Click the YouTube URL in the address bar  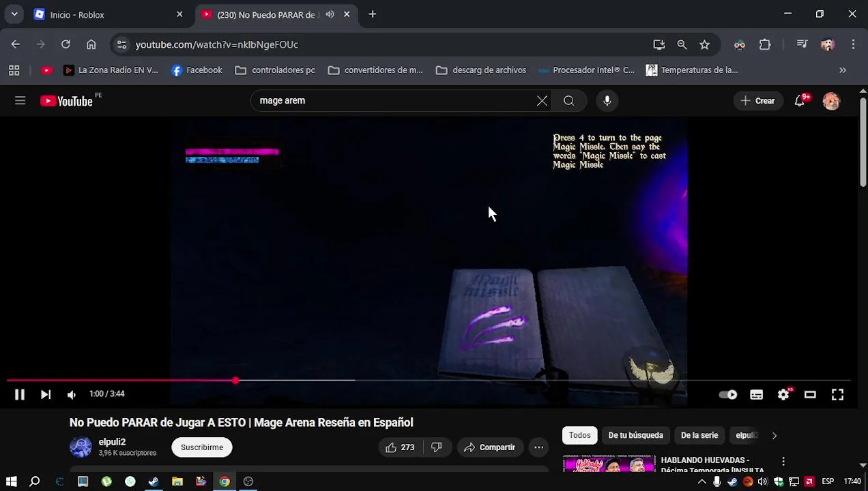217,44
